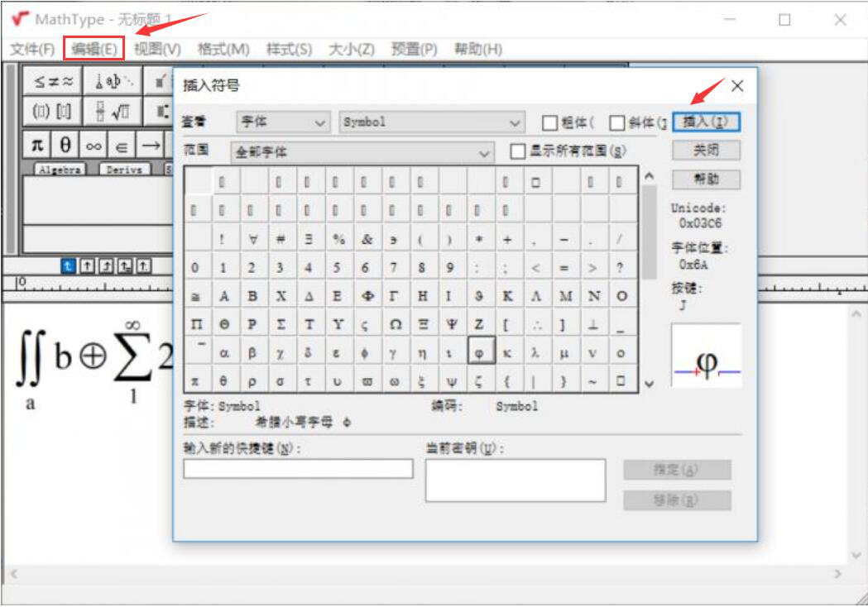868x607 pixels.
Task: Click the symbol grid scrollbar thumb
Action: [x=650, y=232]
